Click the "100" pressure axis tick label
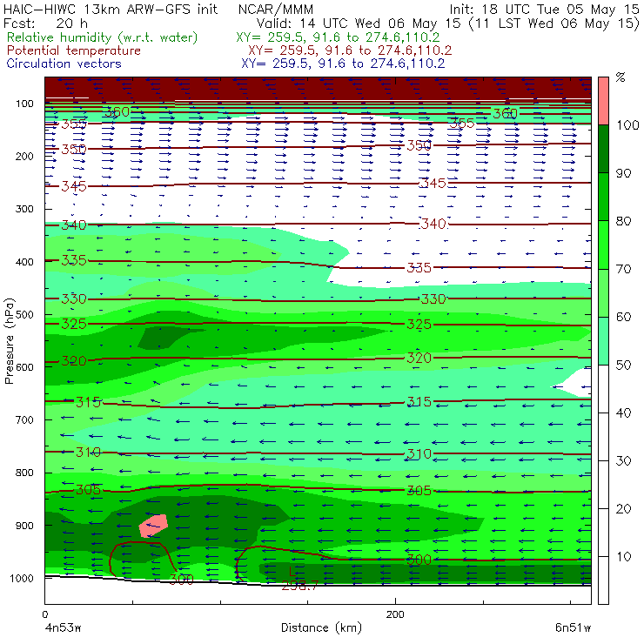This screenshot has width=644, height=644. (24, 104)
